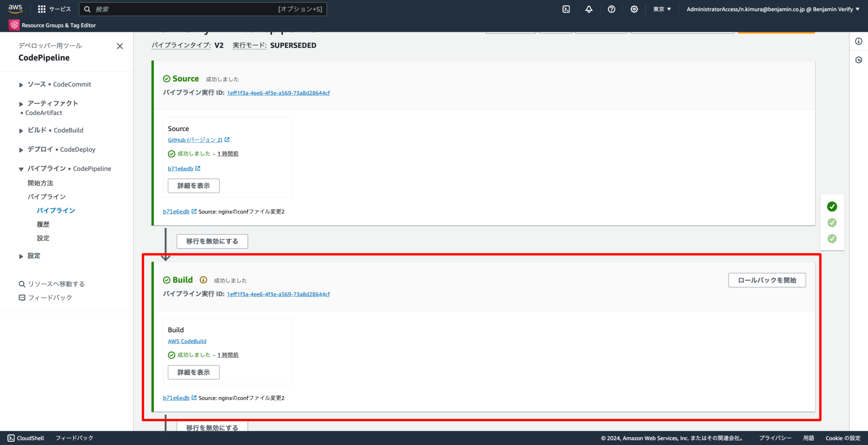The width and height of the screenshot is (868, 445).
Task: Open the help question mark icon
Action: (x=612, y=9)
